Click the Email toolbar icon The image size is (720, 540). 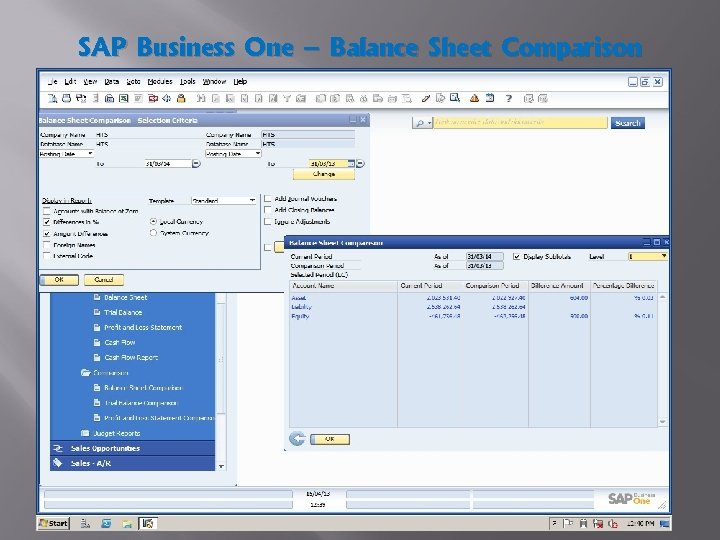81,98
